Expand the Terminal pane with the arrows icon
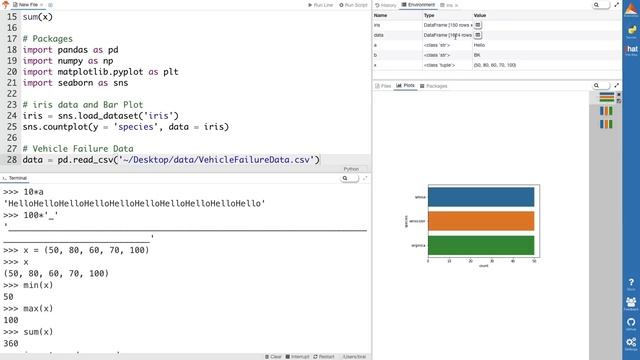Viewport: 640px width, 360px height. (365, 178)
